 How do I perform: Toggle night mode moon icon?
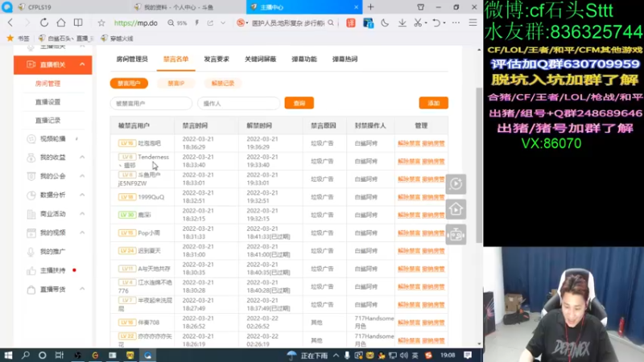pyautogui.click(x=385, y=23)
